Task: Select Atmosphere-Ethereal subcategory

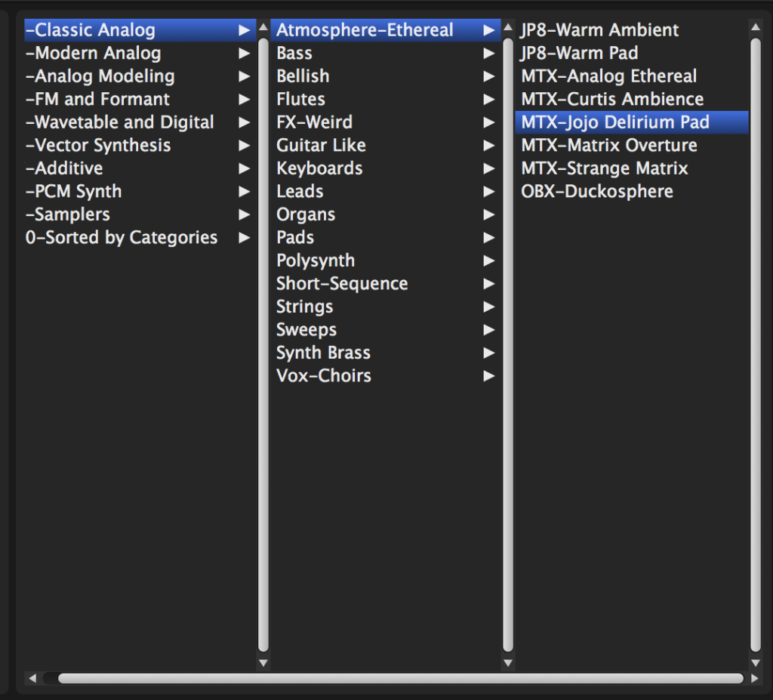Action: point(386,30)
